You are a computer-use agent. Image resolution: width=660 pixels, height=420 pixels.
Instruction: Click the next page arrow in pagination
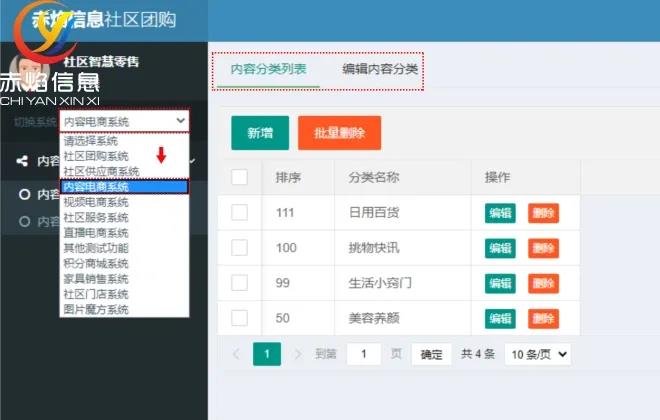tap(298, 354)
